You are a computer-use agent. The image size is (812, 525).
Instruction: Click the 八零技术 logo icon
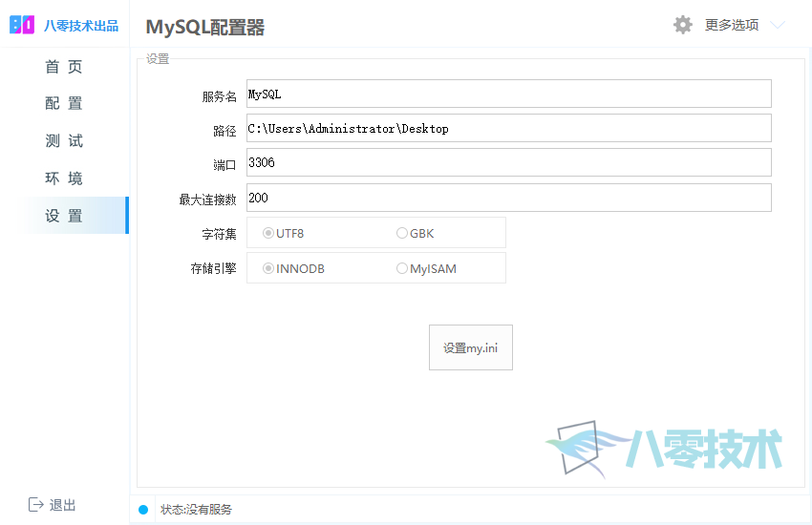pyautogui.click(x=23, y=26)
